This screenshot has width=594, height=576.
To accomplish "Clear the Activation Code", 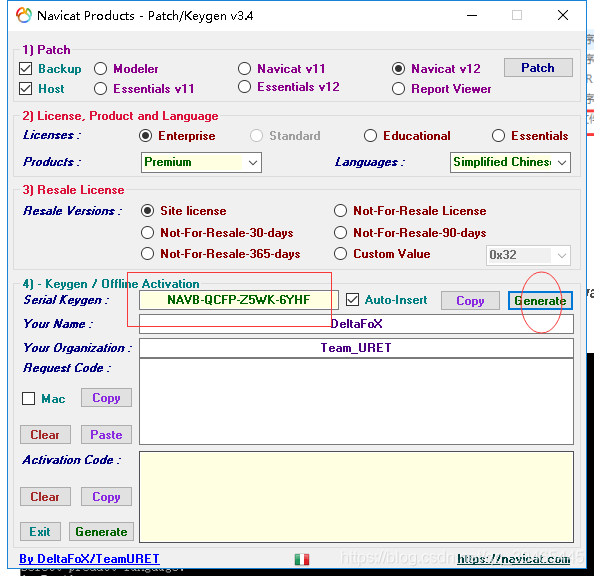I will (45, 496).
